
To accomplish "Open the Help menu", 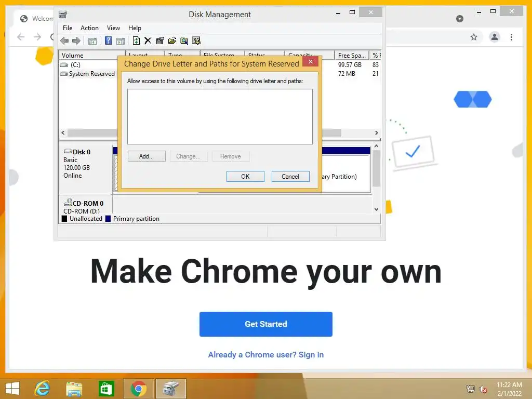I will (135, 28).
